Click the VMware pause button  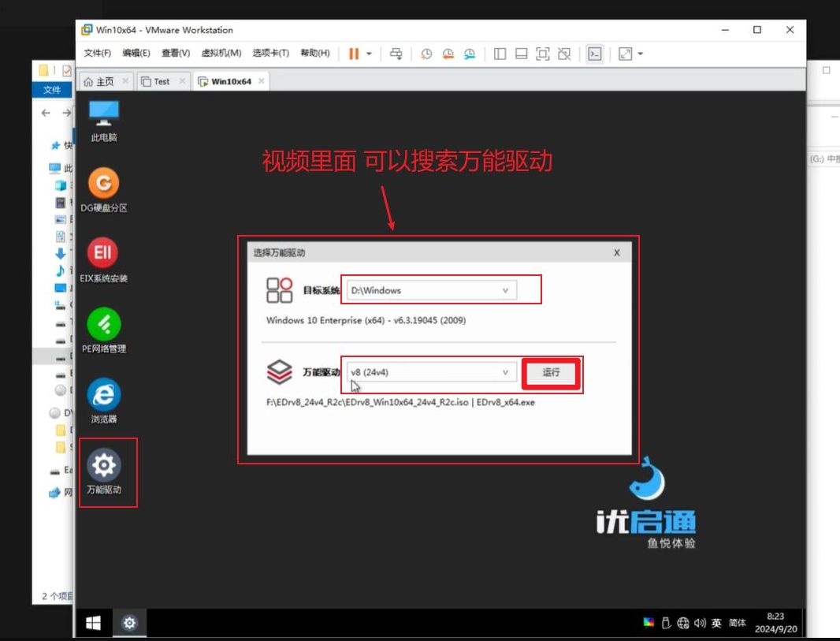coord(354,54)
